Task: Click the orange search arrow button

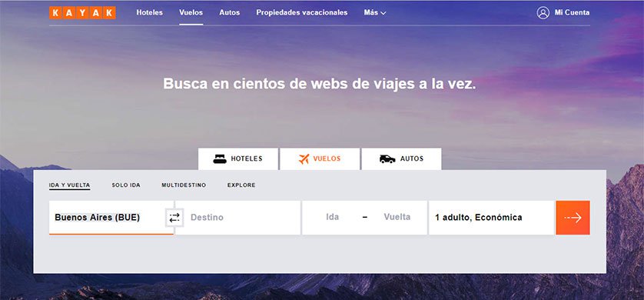Action: point(573,218)
